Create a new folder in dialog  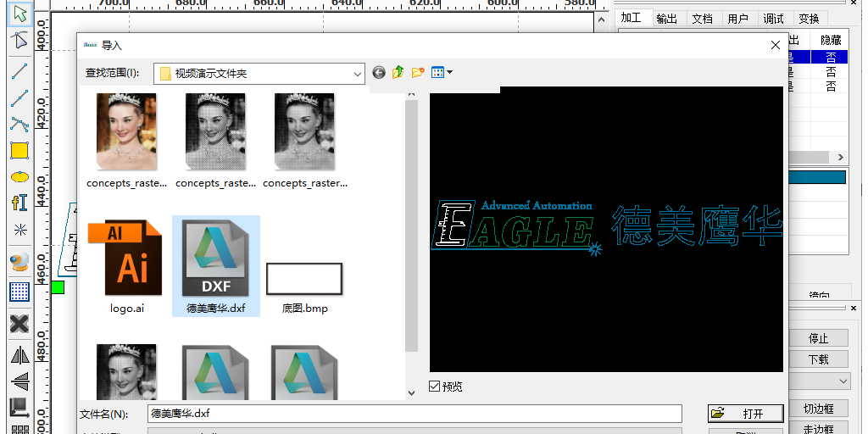coord(417,73)
